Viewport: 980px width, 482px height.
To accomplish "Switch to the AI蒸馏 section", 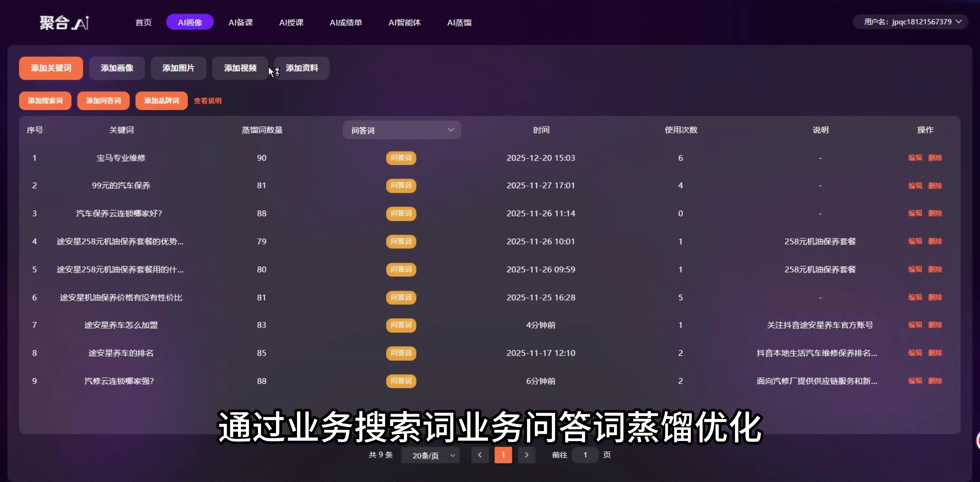I will pyautogui.click(x=459, y=23).
